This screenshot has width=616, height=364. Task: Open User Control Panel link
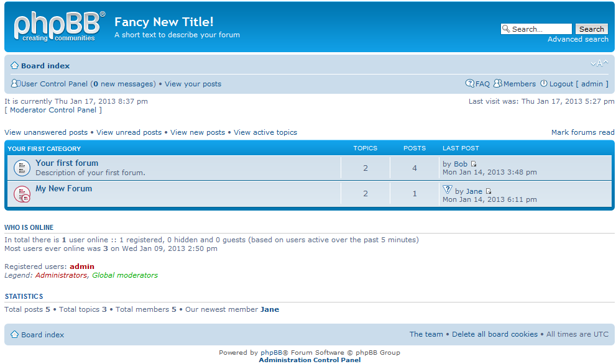[x=54, y=84]
